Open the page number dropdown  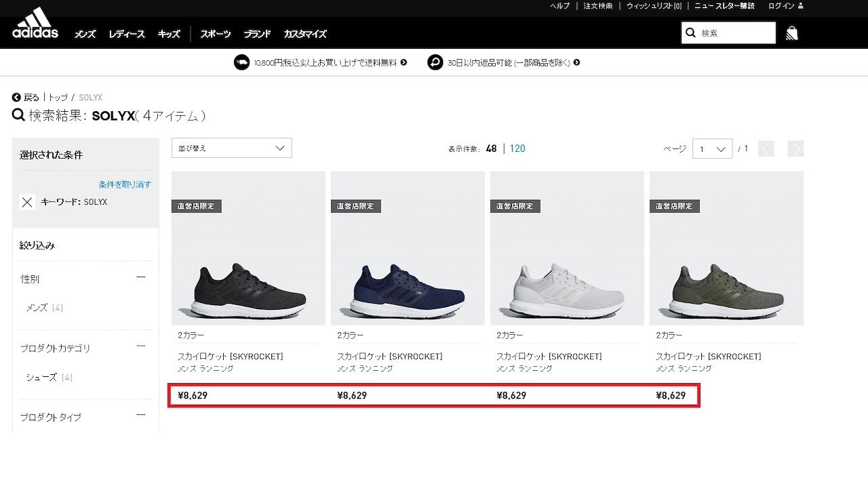click(712, 148)
